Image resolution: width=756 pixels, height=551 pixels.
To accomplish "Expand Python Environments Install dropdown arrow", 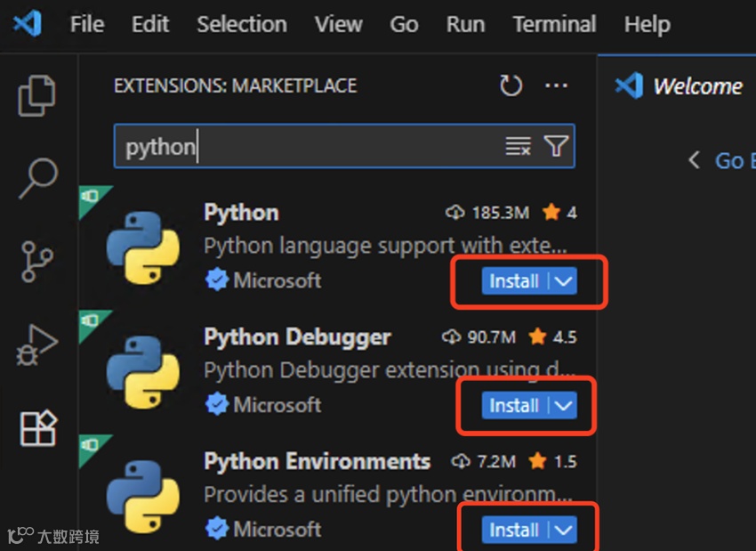I will point(564,531).
